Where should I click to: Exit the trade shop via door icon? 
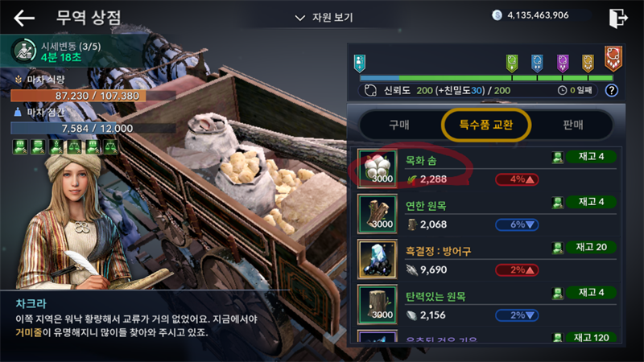pyautogui.click(x=618, y=18)
